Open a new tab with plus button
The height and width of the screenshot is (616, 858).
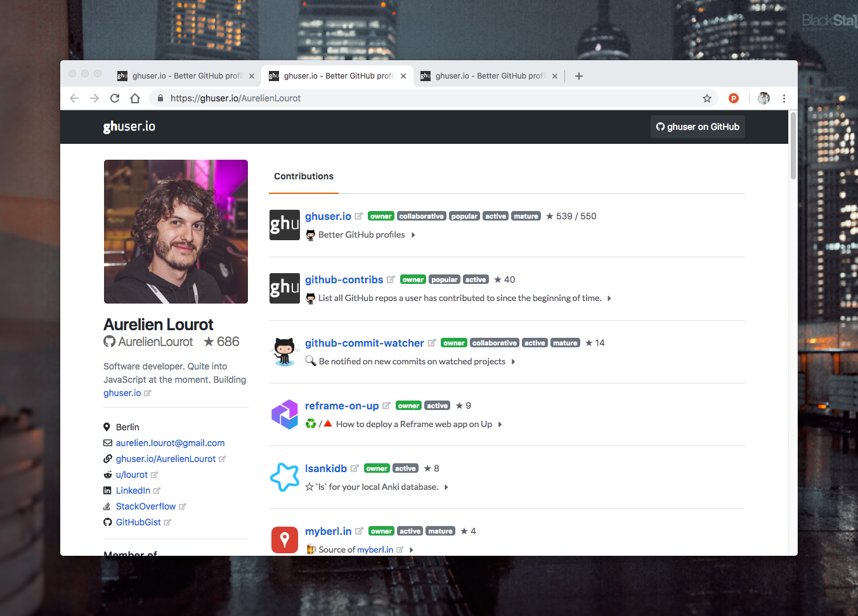[x=578, y=76]
